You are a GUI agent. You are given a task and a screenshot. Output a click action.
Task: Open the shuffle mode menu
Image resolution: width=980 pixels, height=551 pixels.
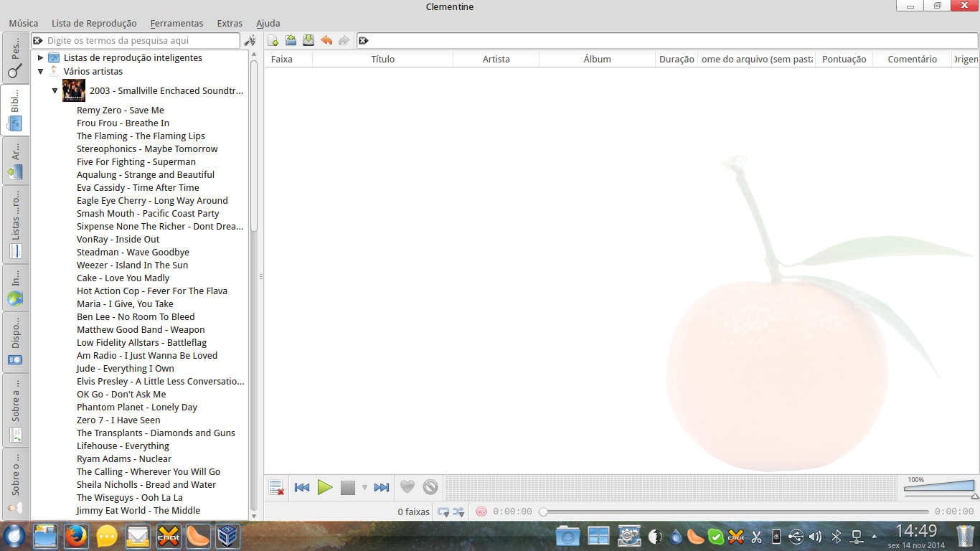pyautogui.click(x=458, y=512)
